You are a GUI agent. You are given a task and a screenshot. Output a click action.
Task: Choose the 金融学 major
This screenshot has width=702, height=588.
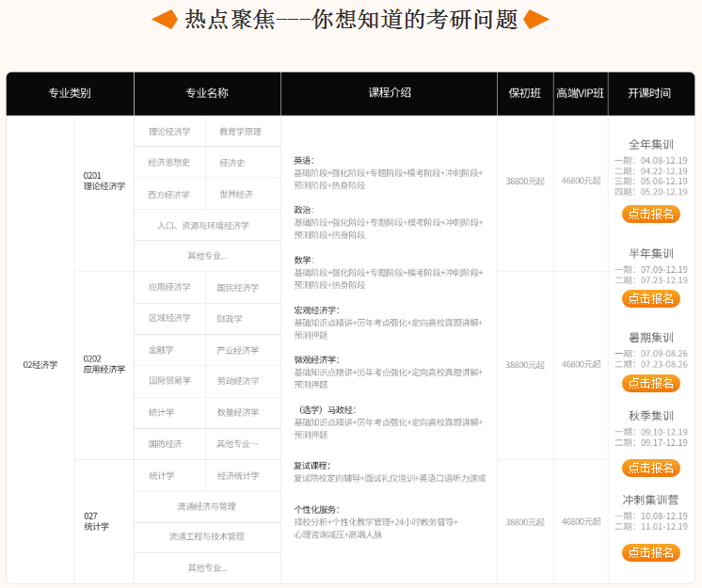coord(161,350)
